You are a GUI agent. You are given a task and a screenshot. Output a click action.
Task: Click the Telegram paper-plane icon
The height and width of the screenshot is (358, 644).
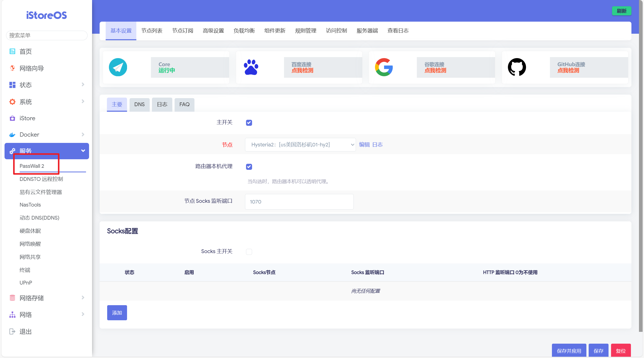(118, 67)
